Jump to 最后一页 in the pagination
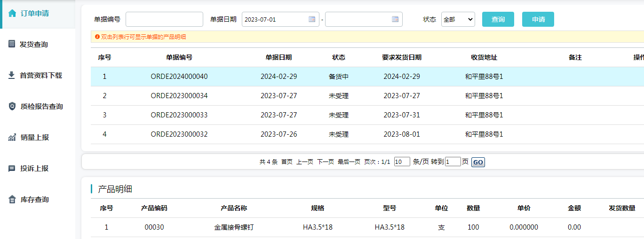Screen dimensions: 644x239 (x=349, y=162)
